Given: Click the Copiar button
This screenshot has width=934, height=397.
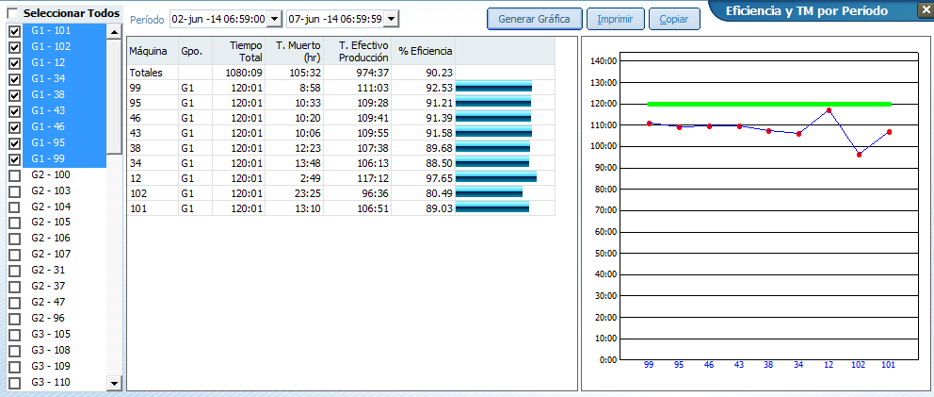Looking at the screenshot, I should pos(674,18).
